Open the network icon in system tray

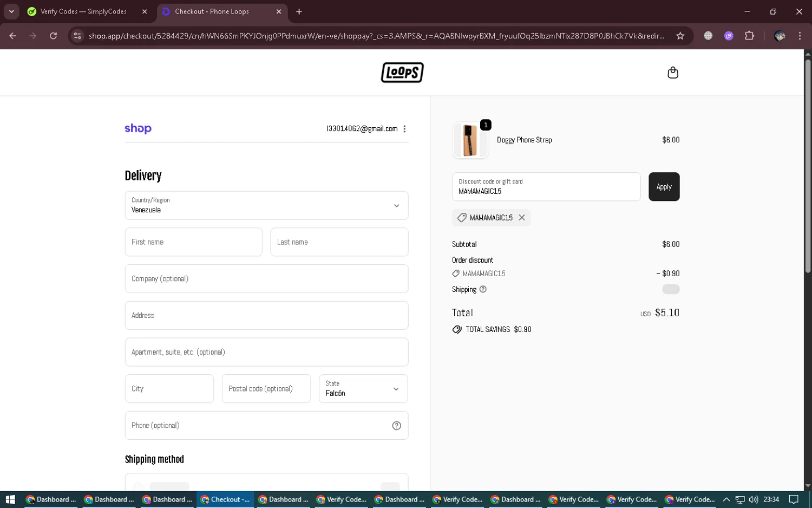coord(740,499)
